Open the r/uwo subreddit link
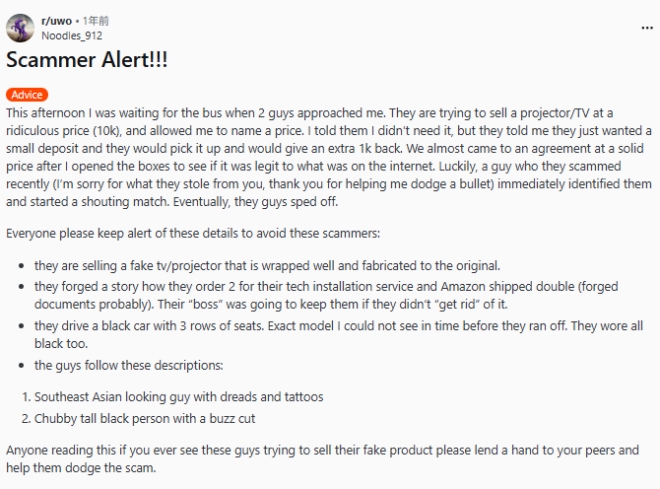660x489 pixels. click(x=58, y=20)
